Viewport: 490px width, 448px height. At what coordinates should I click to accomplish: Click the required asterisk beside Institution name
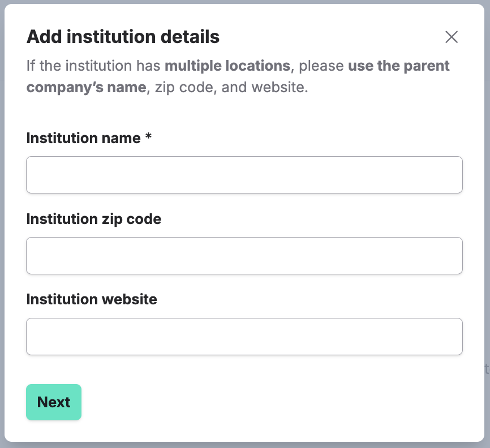(x=148, y=137)
